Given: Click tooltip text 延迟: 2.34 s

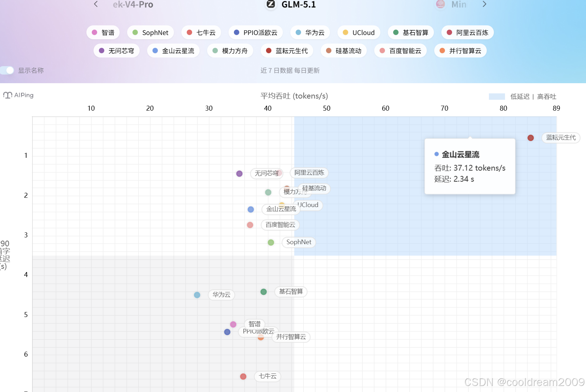Looking at the screenshot, I should [x=454, y=179].
